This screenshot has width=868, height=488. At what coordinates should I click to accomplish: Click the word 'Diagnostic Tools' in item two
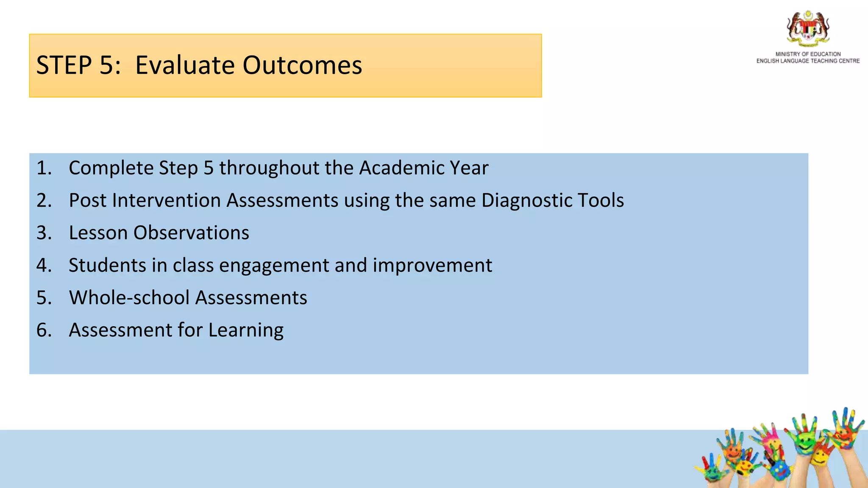(x=553, y=200)
